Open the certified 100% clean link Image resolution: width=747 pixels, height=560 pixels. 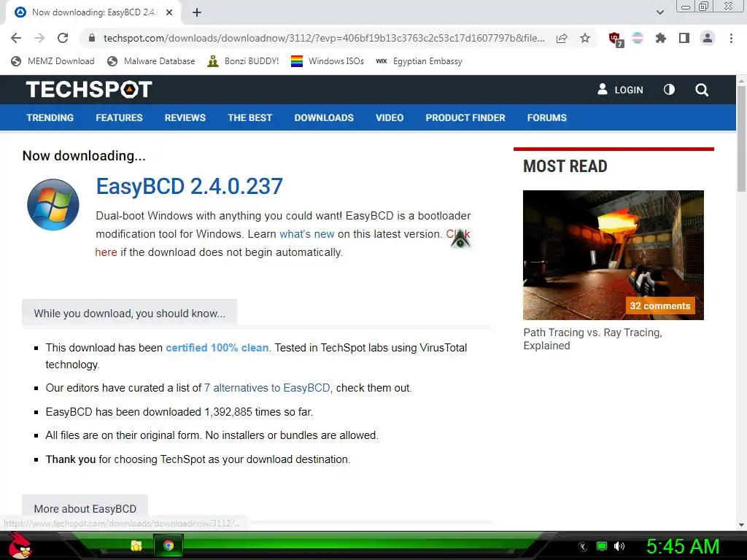(217, 348)
